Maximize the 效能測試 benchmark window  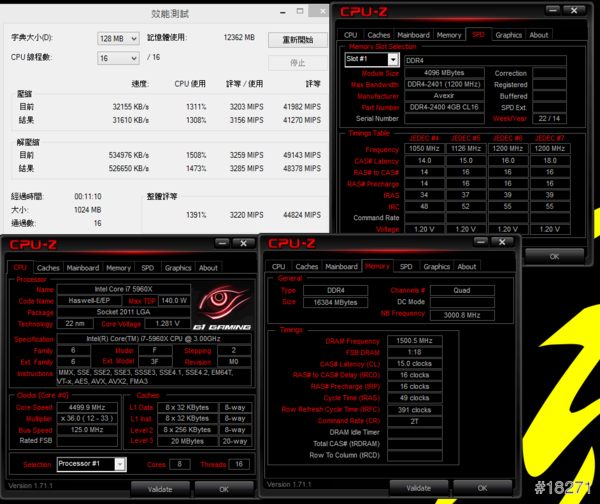(300, 11)
